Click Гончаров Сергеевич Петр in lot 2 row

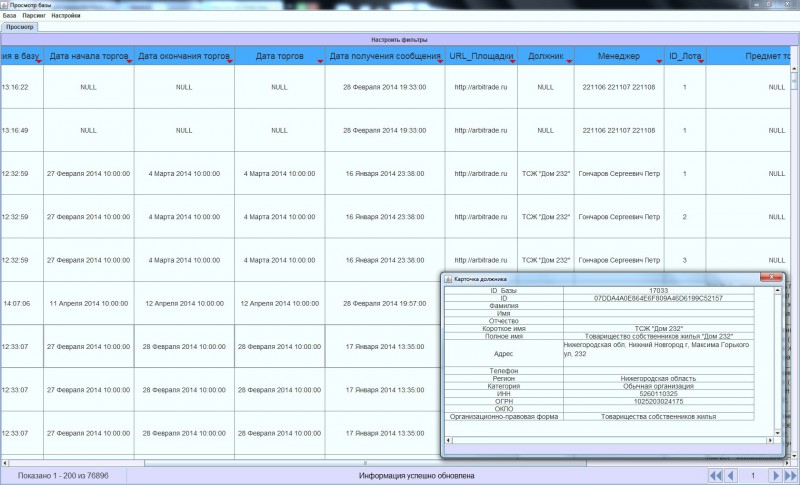point(619,217)
